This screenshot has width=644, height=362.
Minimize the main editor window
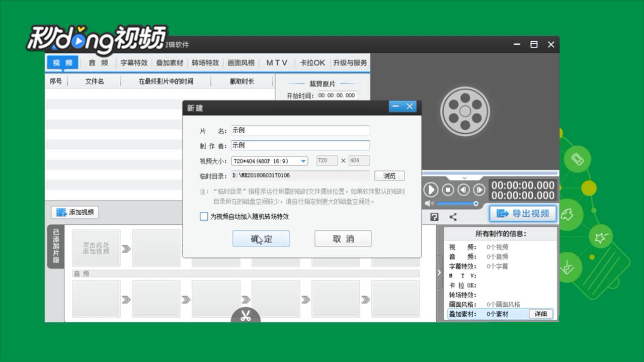click(x=517, y=44)
